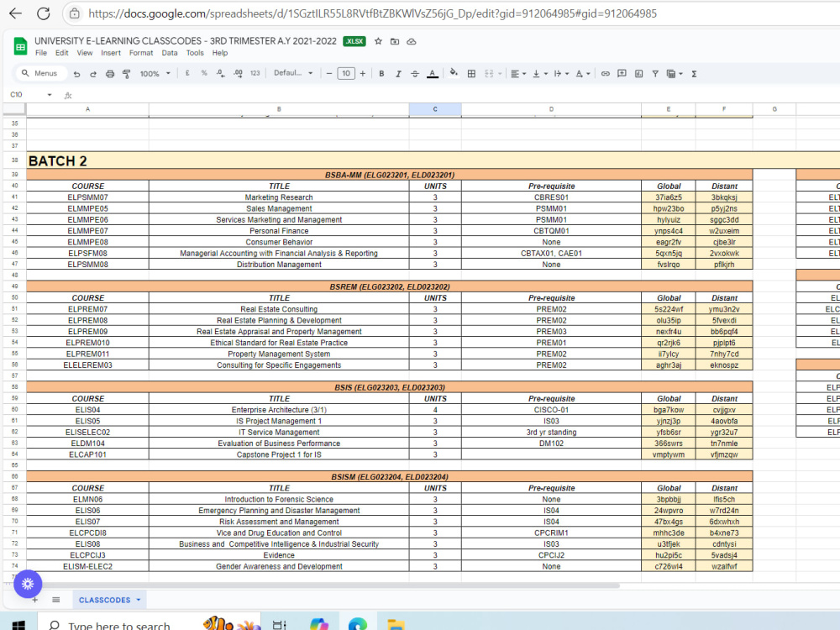Toggle strikethrough formatting
Viewport: 840px width, 630px height.
coord(415,74)
